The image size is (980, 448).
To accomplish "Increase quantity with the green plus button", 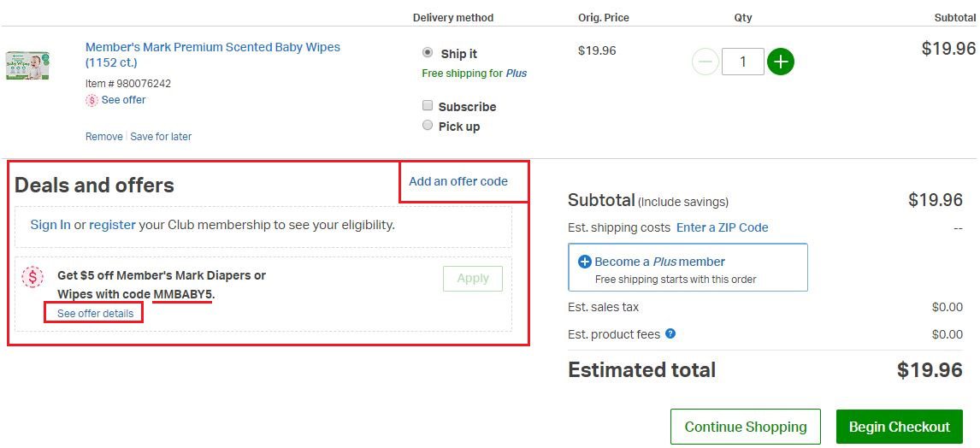I will [x=780, y=62].
